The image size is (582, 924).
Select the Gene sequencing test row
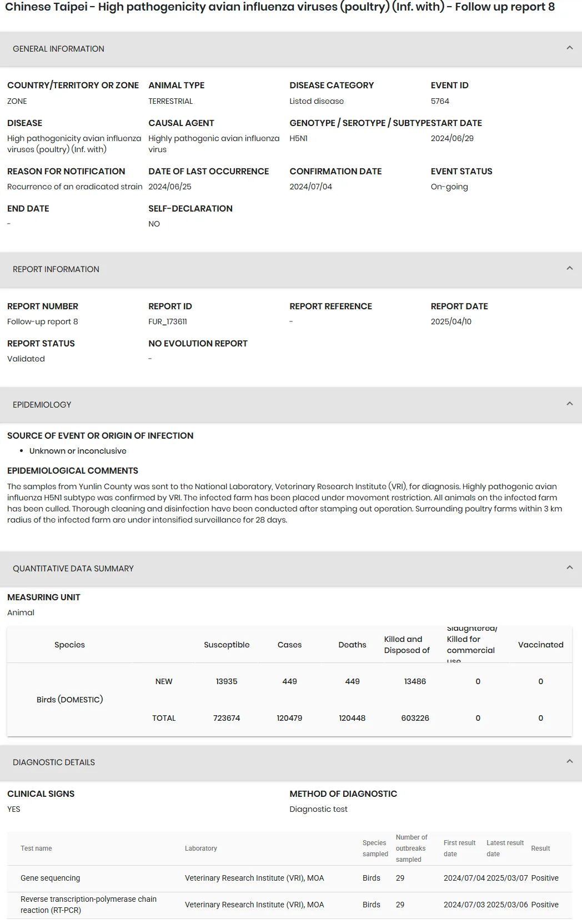pos(289,878)
